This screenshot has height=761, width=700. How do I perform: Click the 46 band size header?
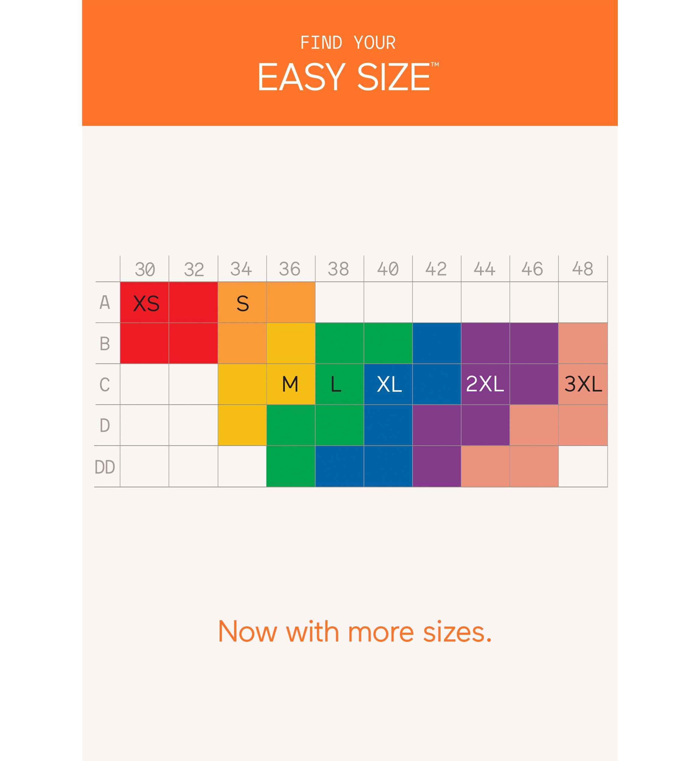tap(533, 269)
